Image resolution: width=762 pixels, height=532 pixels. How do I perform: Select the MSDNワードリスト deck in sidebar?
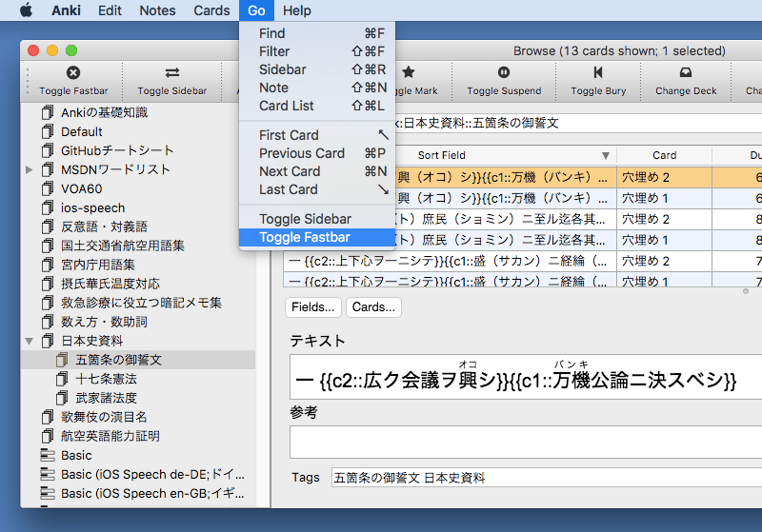pos(138,169)
